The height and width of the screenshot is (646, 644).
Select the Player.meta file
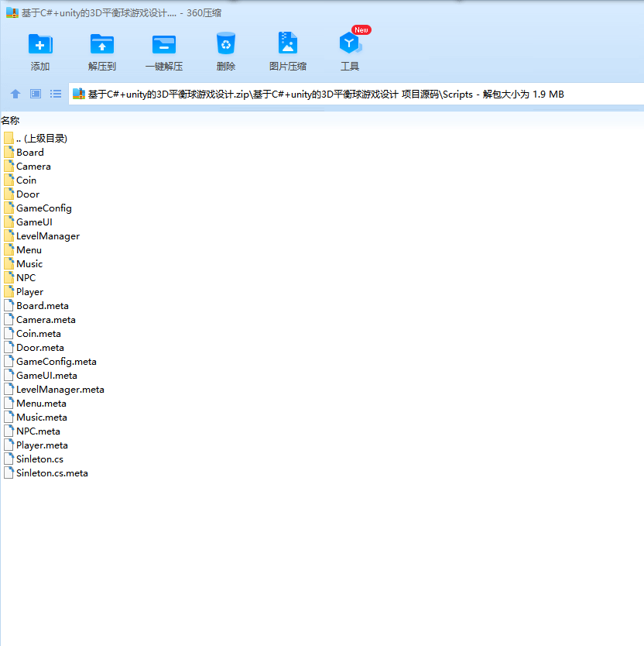coord(36,445)
